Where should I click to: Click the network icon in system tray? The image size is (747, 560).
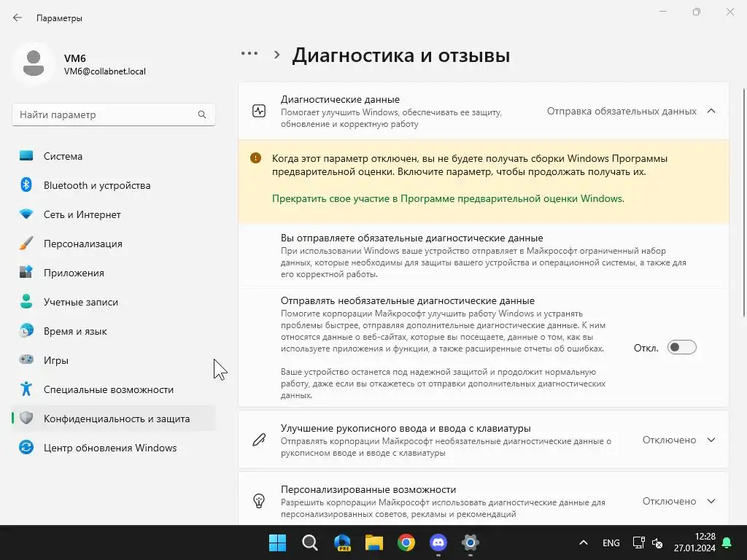639,542
